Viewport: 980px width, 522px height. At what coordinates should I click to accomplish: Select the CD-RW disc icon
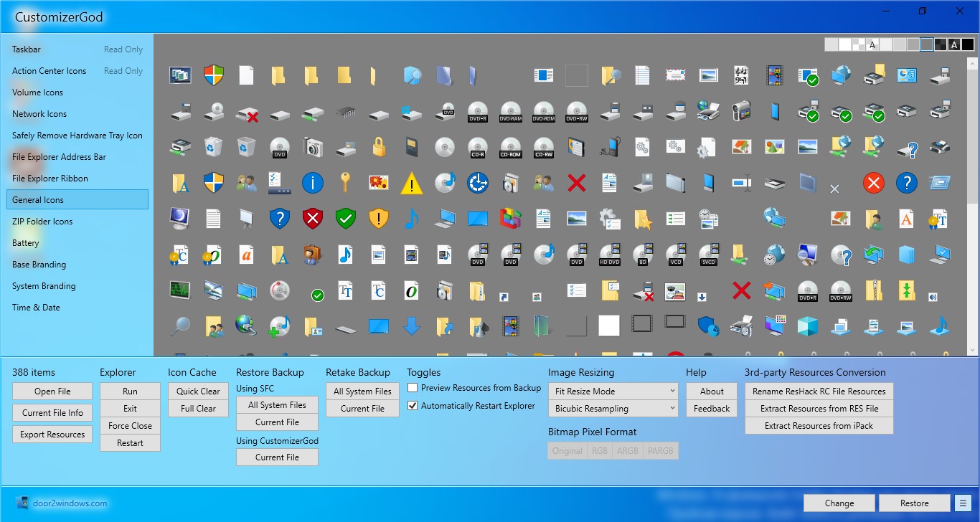click(544, 147)
